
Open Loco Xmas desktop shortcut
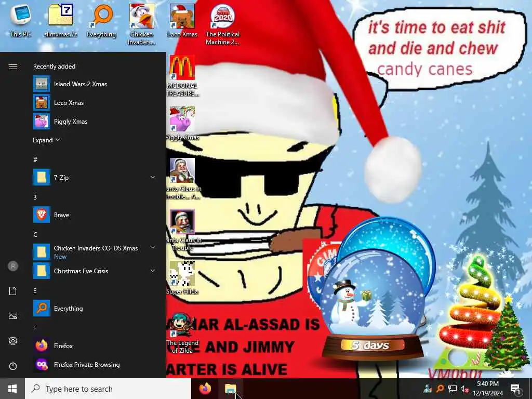pyautogui.click(x=182, y=20)
